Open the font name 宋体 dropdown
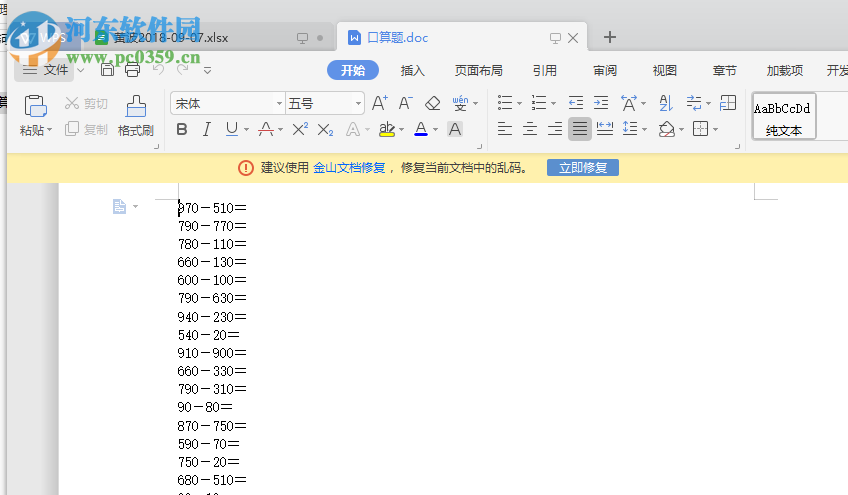This screenshot has height=495, width=848. coord(280,103)
